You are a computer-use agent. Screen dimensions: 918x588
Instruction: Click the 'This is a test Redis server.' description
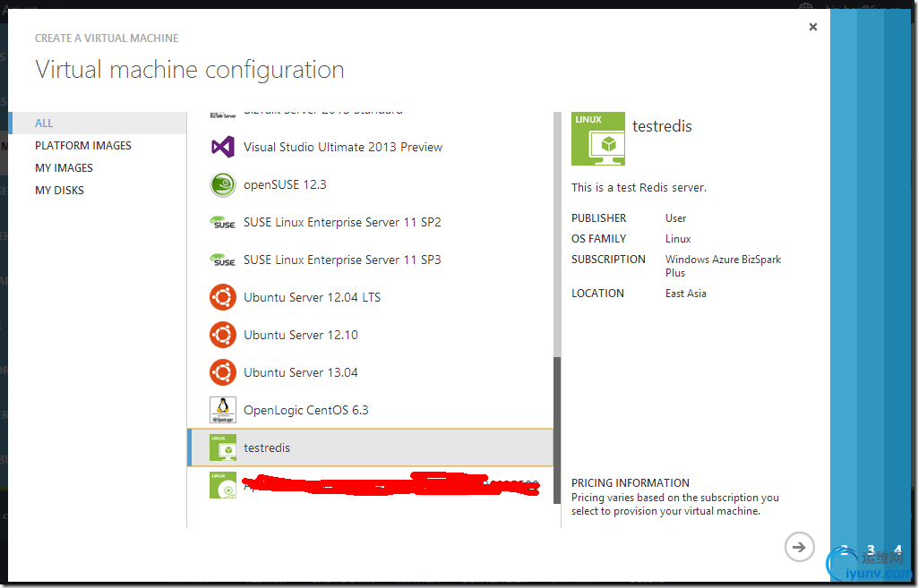[639, 188]
